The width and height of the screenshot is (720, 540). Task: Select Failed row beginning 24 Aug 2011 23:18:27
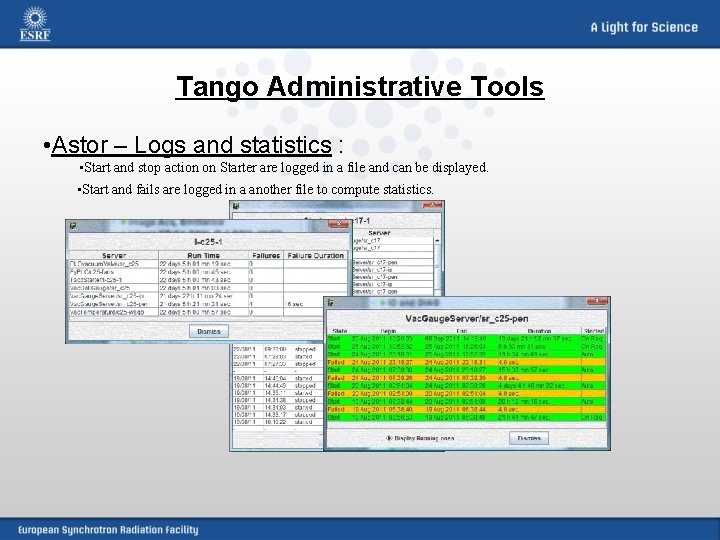click(467, 362)
